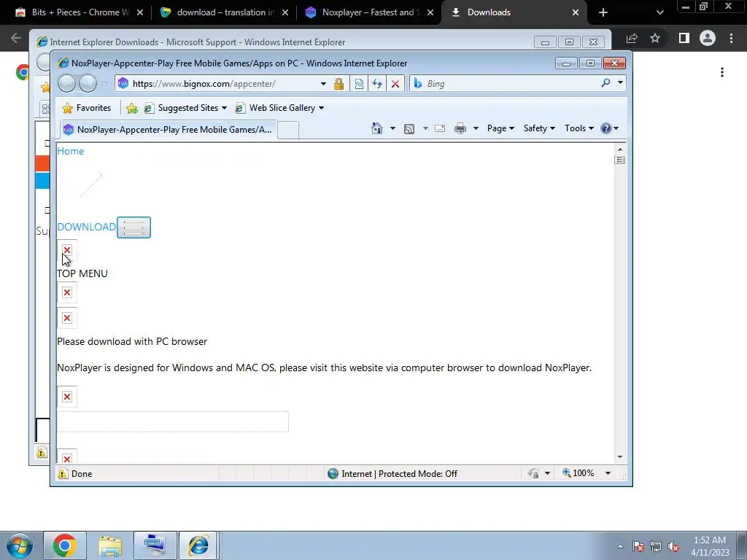Click Chrome bookmark star icon

655,38
